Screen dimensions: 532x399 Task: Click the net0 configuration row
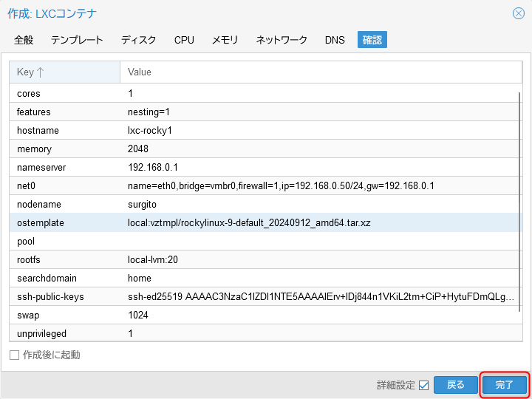tap(259, 186)
